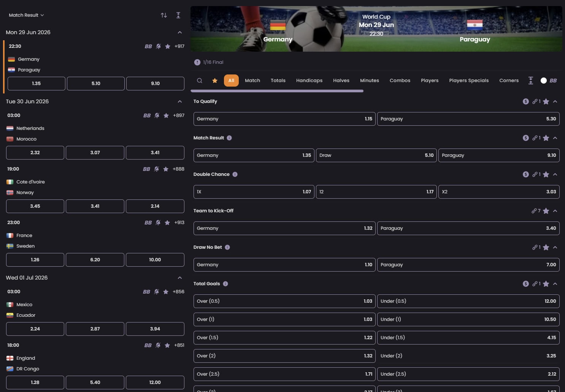Select the Norway team row
Viewport: 565px width, 392px height.
click(x=95, y=193)
